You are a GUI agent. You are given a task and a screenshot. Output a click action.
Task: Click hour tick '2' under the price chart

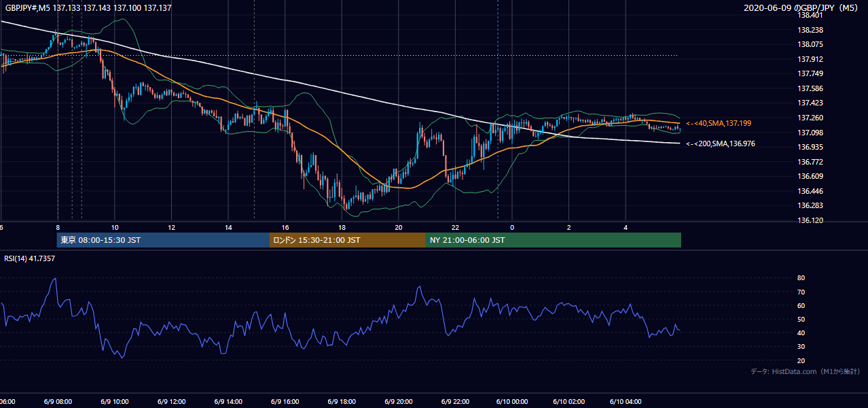[x=569, y=227]
